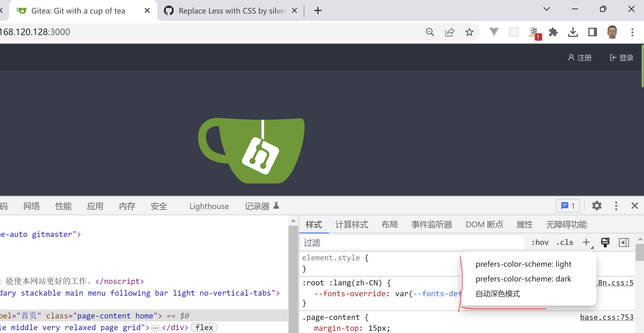
Task: Select the 事件监听器 tab
Action: 431,224
